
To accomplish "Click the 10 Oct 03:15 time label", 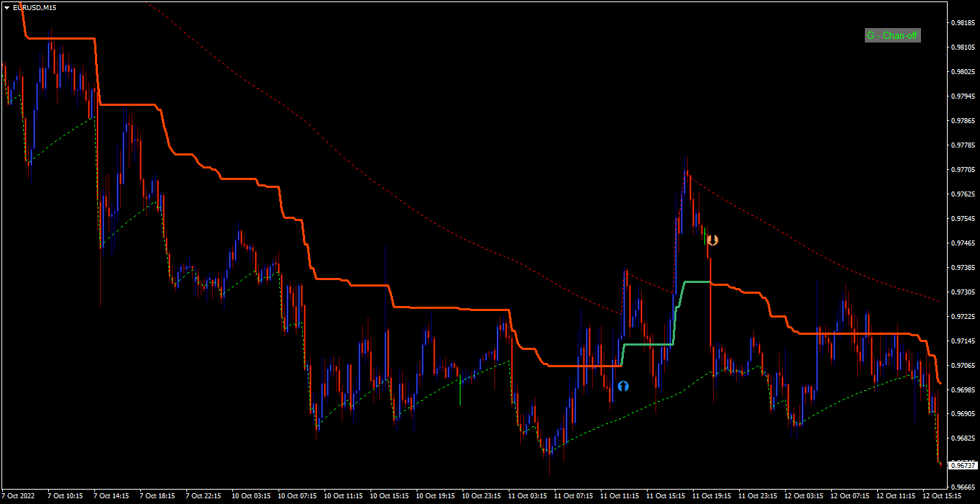I will [x=250, y=496].
